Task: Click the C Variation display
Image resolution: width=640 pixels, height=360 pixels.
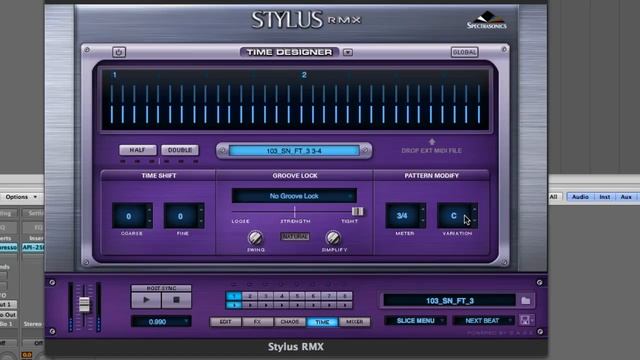Action: (x=453, y=216)
